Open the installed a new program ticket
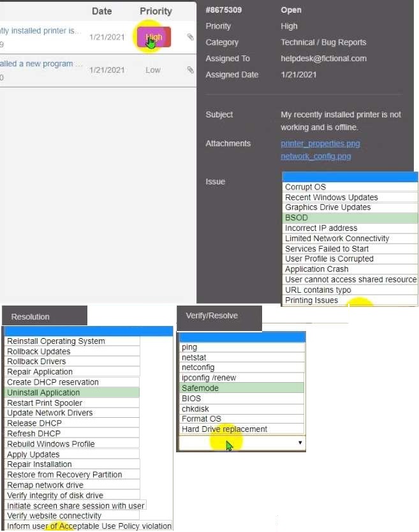This screenshot has width=419, height=532. coord(41,64)
